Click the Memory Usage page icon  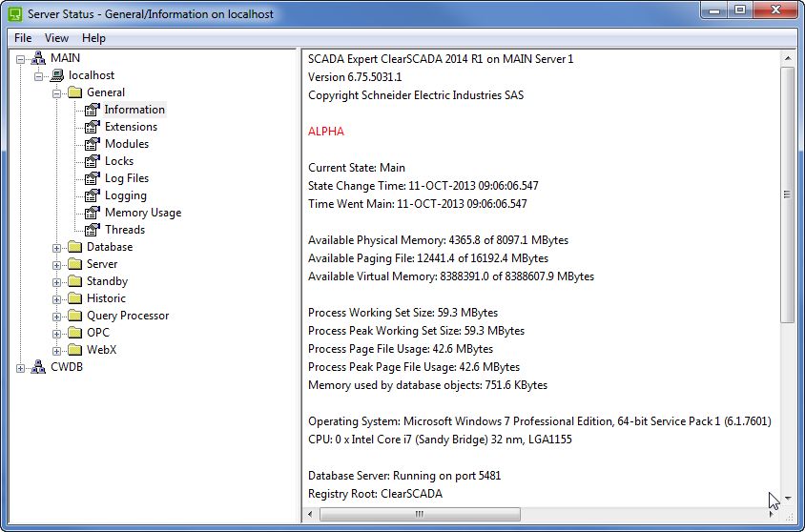pos(93,213)
